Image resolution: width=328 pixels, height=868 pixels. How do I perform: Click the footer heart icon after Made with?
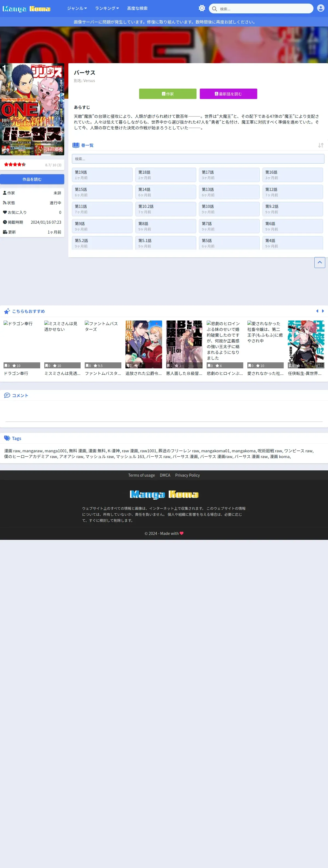(181, 533)
